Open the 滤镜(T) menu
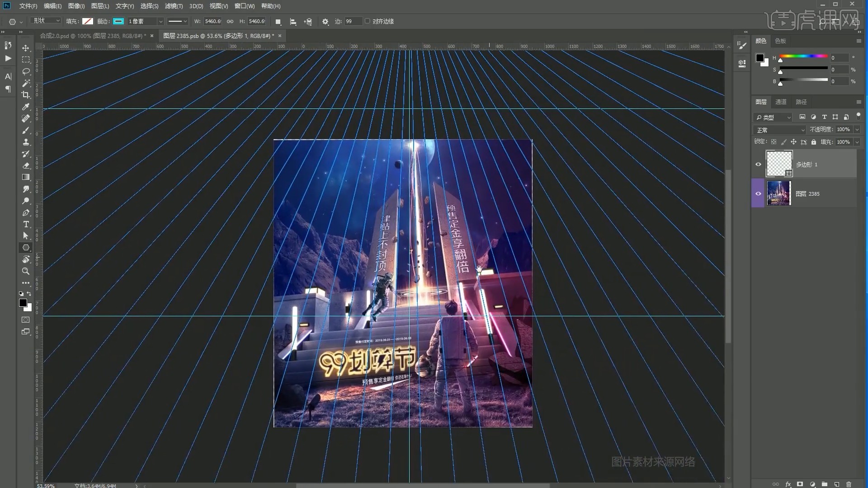Viewport: 868px width, 488px height. 174,6
